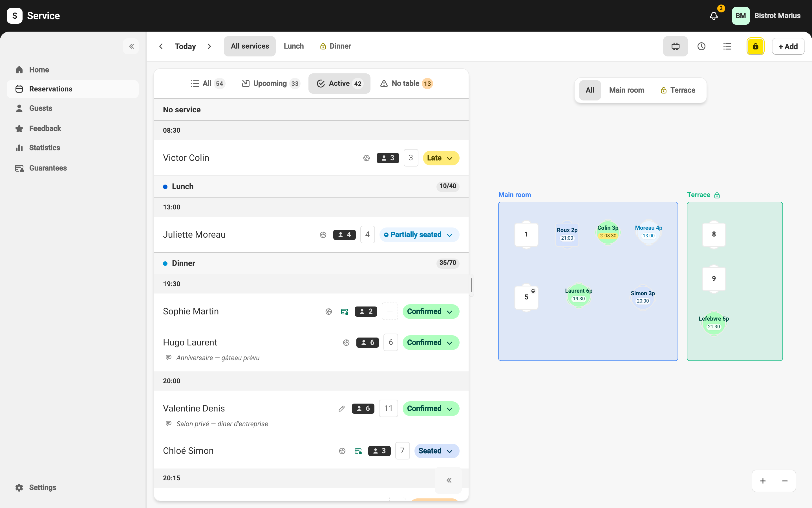This screenshot has width=812, height=508.
Task: Select the Lunch service tab
Action: (x=294, y=46)
